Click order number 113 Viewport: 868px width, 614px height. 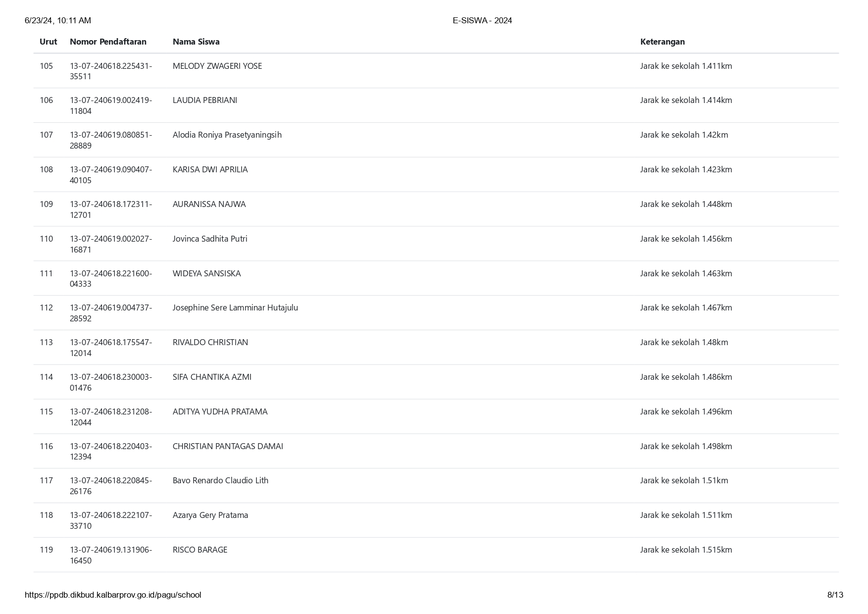pos(46,342)
